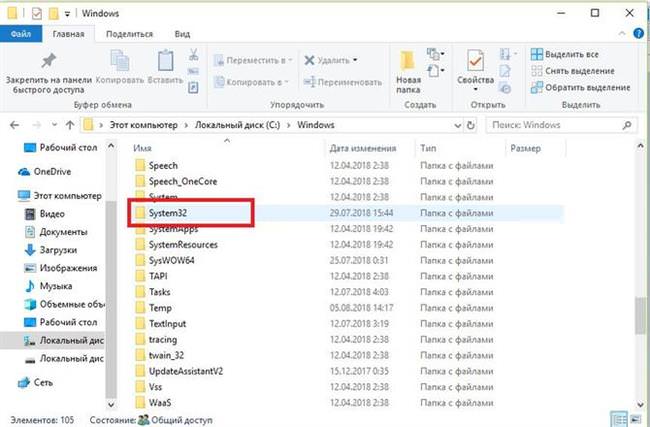
Task: Click the refresh icon beside the address bar
Action: coord(471,125)
